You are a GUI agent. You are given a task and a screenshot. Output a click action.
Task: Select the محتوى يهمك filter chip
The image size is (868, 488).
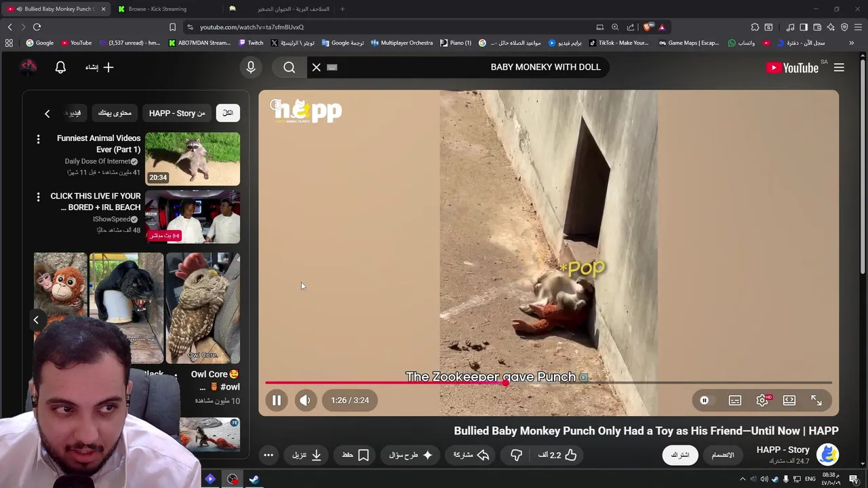115,113
